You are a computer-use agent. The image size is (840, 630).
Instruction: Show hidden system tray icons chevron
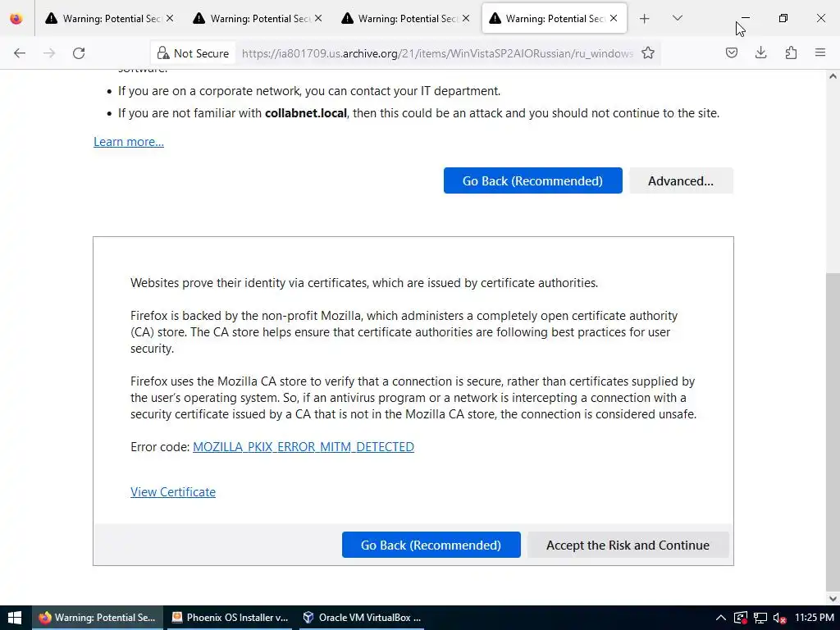click(720, 618)
